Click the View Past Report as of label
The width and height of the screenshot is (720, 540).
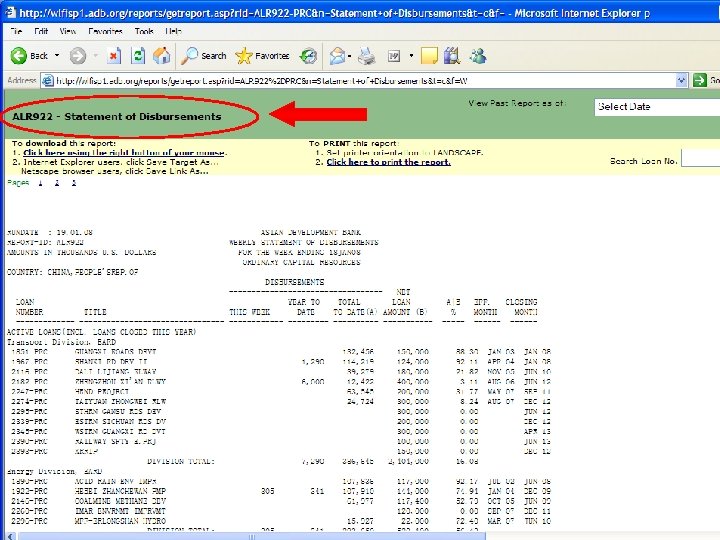pos(517,103)
